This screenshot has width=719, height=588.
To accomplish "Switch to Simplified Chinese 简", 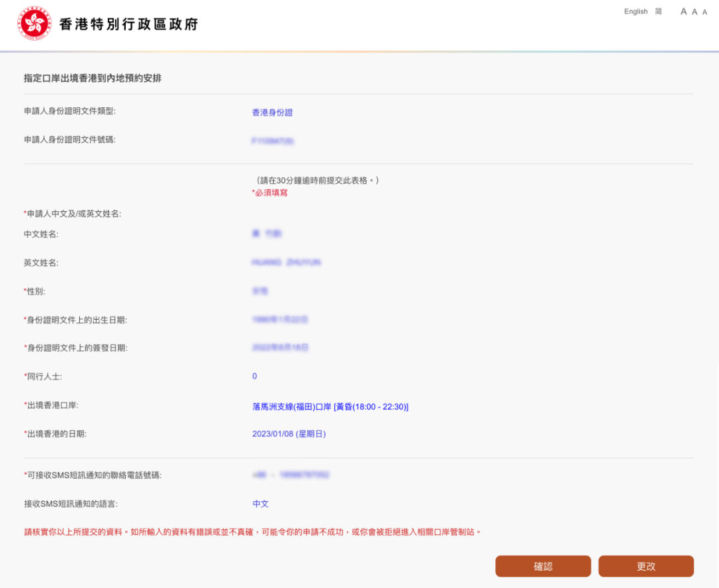I will pos(658,11).
